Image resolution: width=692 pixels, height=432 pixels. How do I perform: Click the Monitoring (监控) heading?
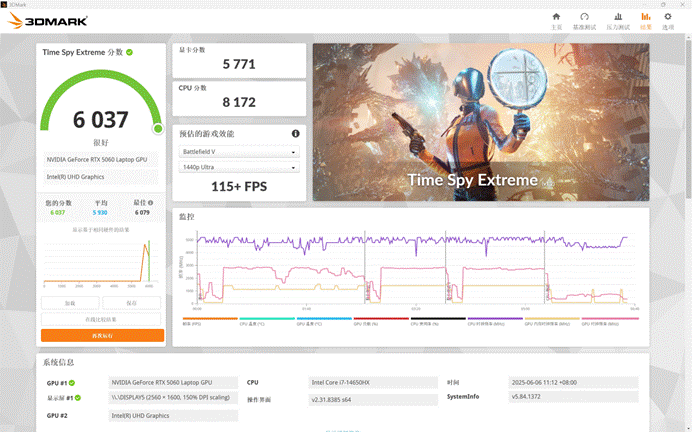[x=186, y=217]
